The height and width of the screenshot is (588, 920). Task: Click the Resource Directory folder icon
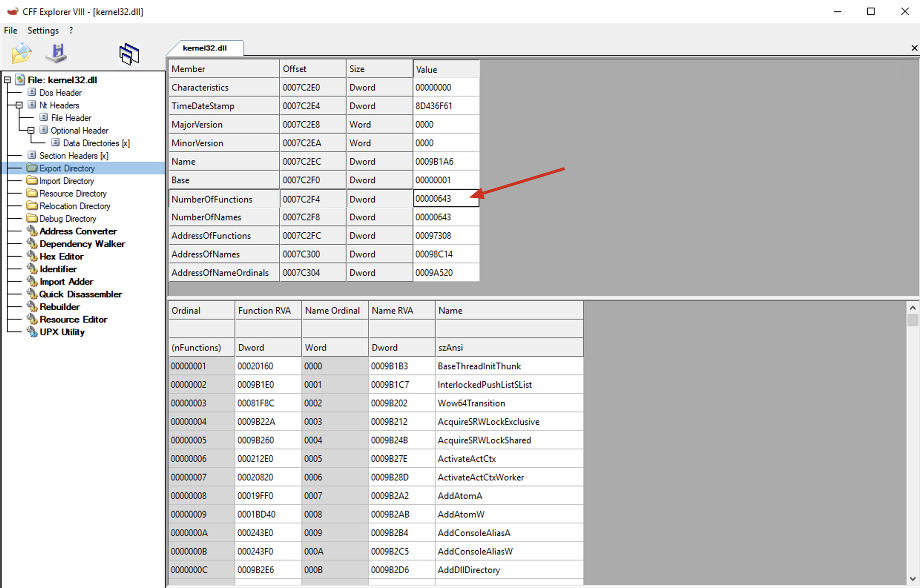tap(32, 193)
